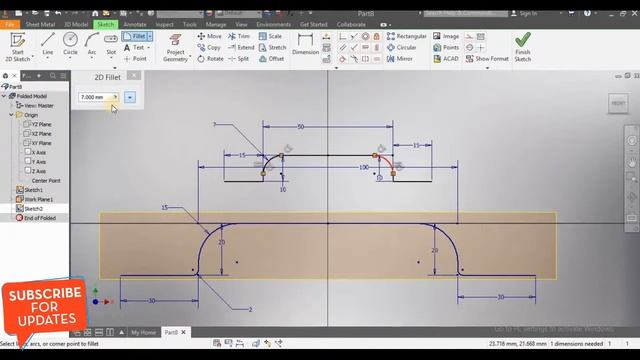
Task: Open the View tab
Action: (241, 24)
